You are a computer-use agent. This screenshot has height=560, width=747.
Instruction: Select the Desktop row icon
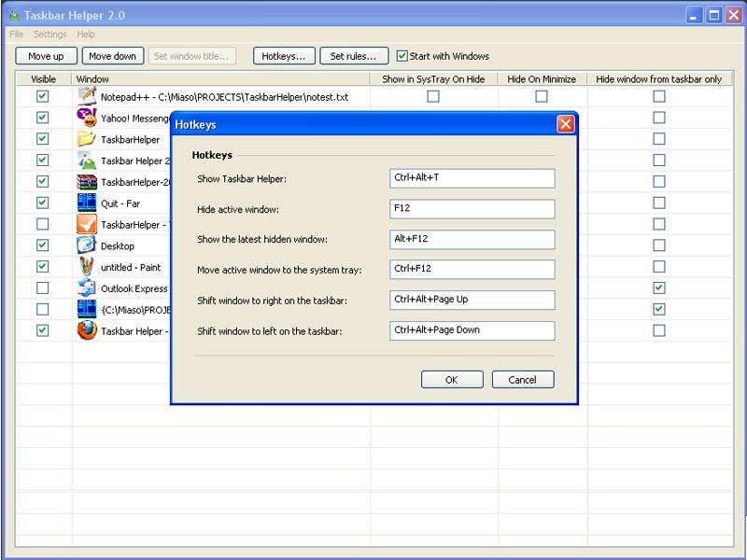[x=87, y=245]
